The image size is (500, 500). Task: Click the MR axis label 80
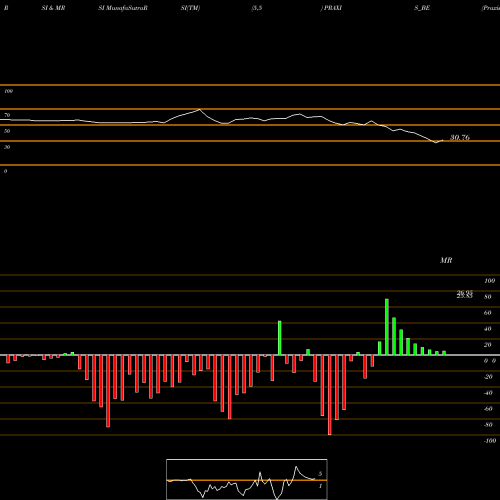click(x=488, y=297)
